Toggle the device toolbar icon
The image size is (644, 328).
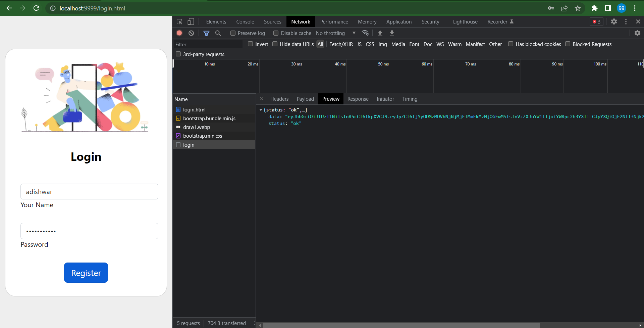[191, 22]
